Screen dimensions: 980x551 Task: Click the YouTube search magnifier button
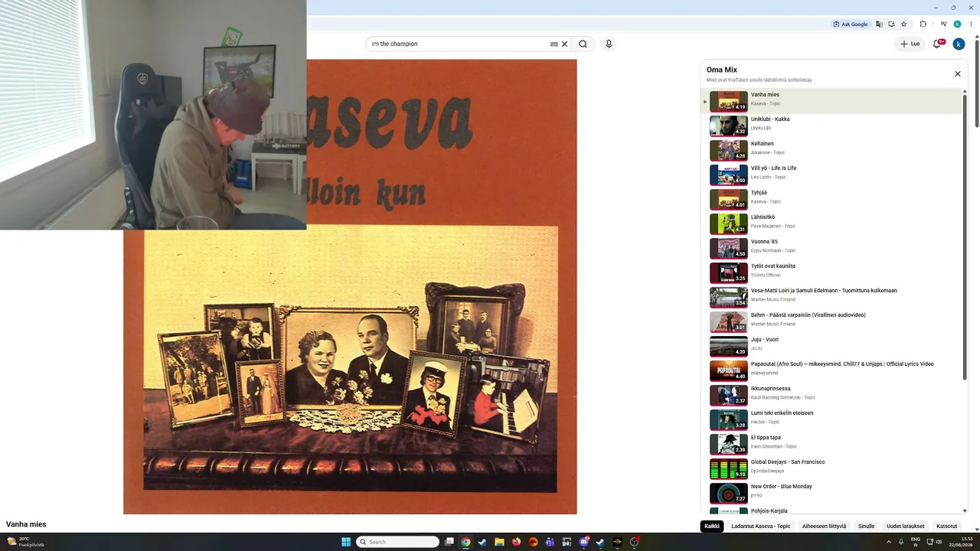[583, 44]
